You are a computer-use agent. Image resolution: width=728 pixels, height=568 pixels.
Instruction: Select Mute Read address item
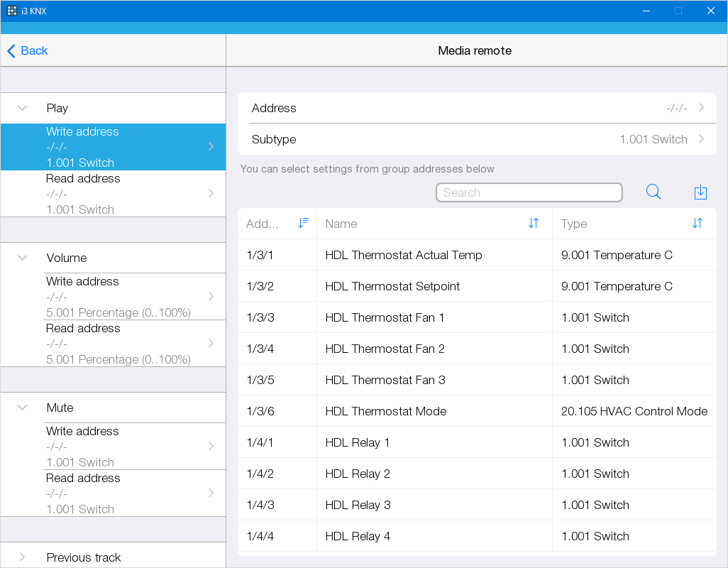tap(128, 493)
